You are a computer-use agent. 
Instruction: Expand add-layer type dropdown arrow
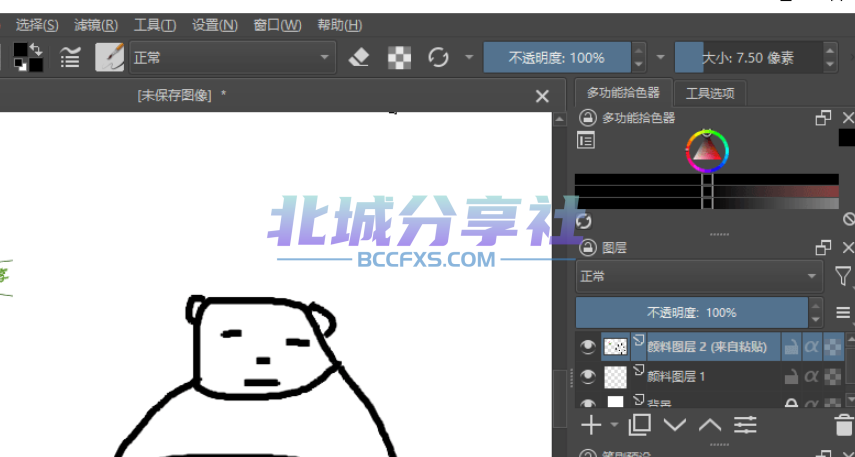tap(614, 425)
